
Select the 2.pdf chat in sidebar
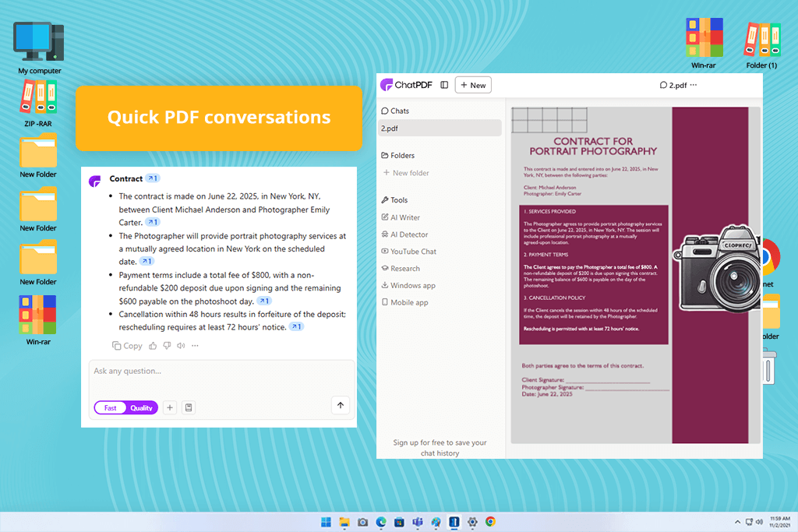point(440,129)
